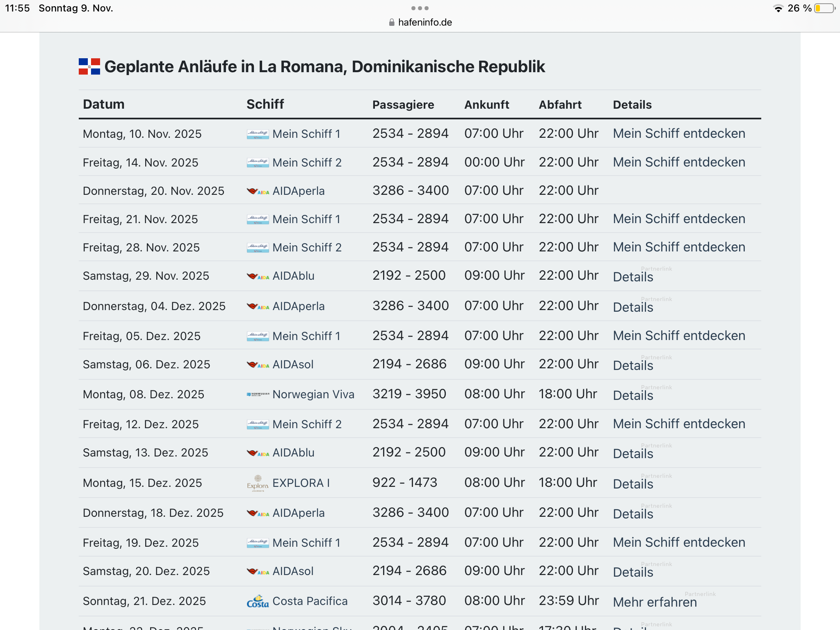Open AIDAperla link for 04. Dez.
840x630 pixels.
tap(299, 306)
